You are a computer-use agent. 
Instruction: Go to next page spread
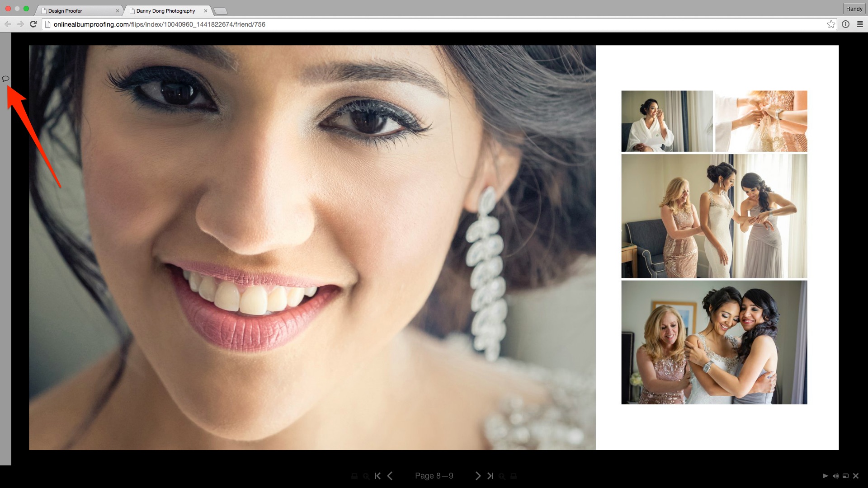click(478, 476)
